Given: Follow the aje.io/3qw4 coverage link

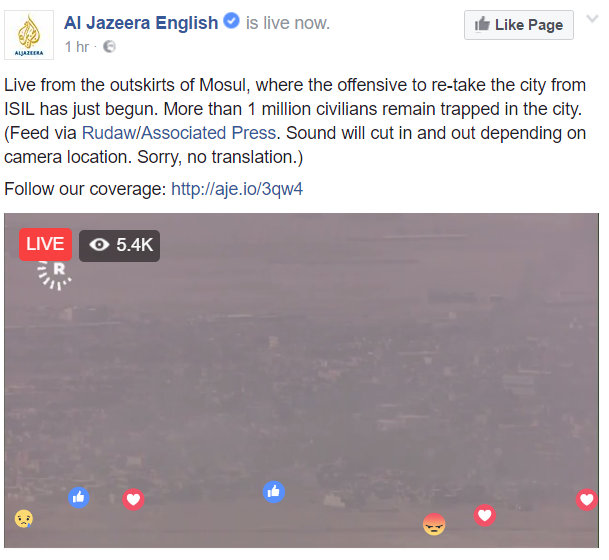Looking at the screenshot, I should point(237,189).
